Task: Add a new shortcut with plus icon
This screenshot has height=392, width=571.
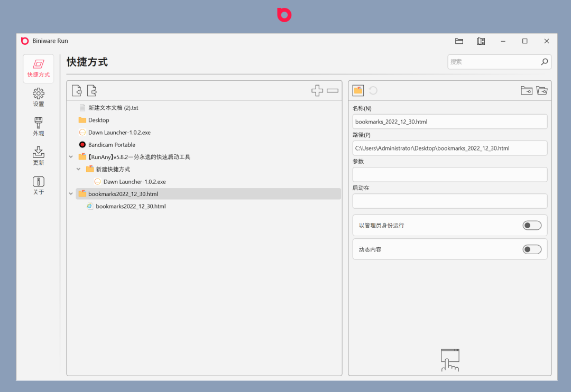Action: pos(317,90)
